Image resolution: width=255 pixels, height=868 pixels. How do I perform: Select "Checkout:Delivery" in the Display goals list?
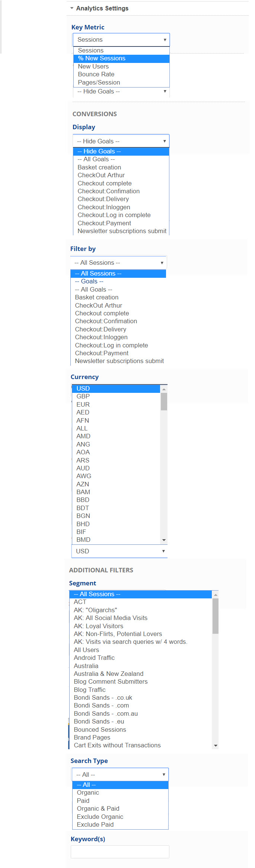pos(103,199)
